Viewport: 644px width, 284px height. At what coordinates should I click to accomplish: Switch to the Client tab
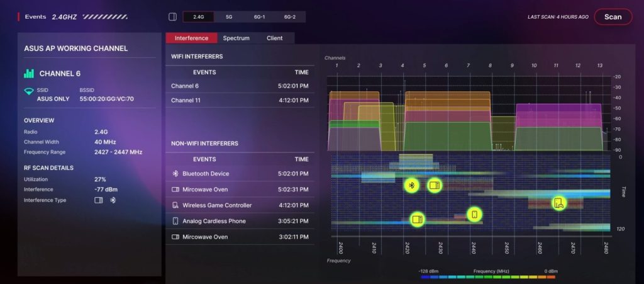[x=275, y=38]
